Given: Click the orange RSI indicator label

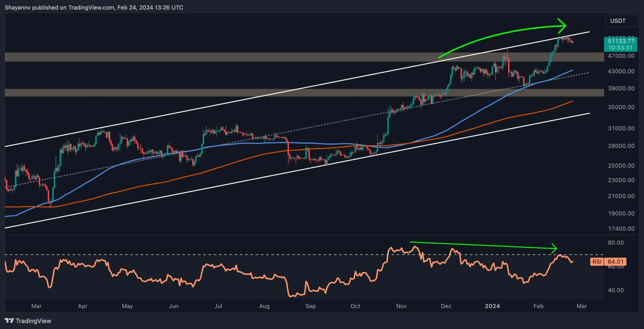Looking at the screenshot, I should coord(597,262).
